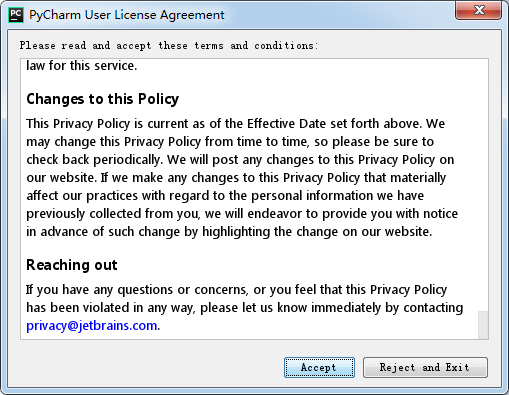Click the 'Please read and accept these terms' label

(x=169, y=45)
